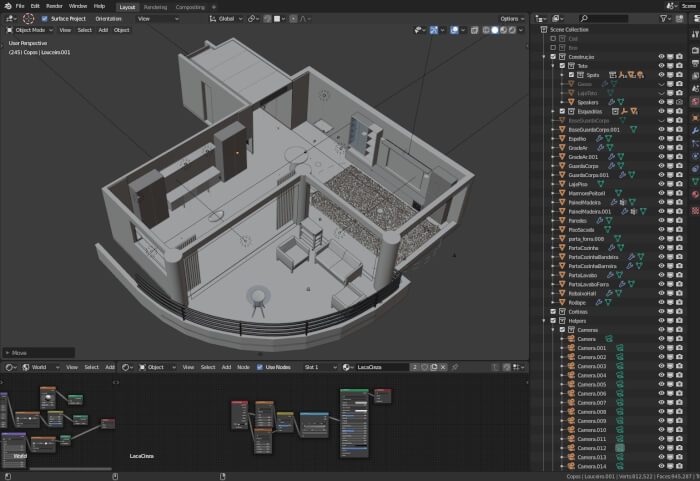Click the Options button in viewport
Screen dimensions: 700x481
point(511,18)
